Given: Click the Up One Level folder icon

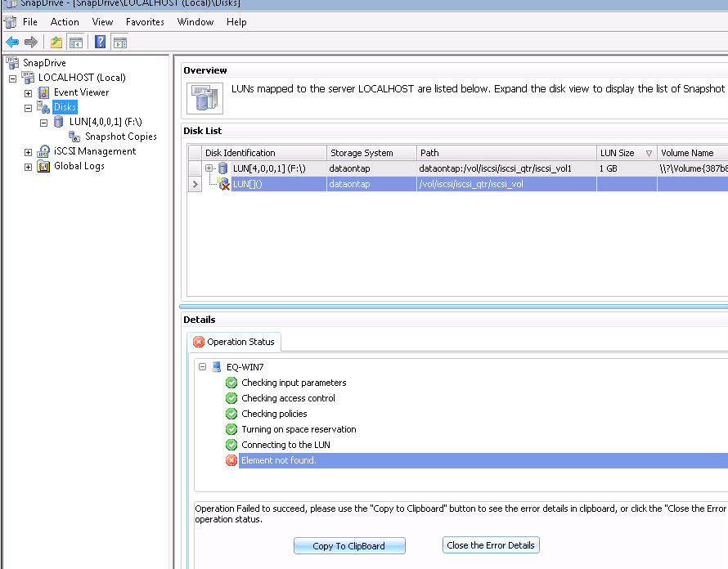Looking at the screenshot, I should (56, 43).
